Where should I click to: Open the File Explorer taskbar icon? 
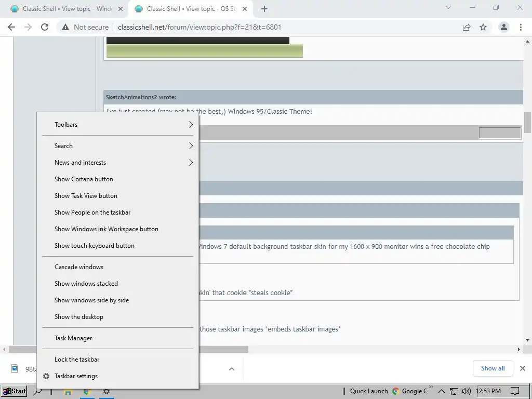click(68, 392)
